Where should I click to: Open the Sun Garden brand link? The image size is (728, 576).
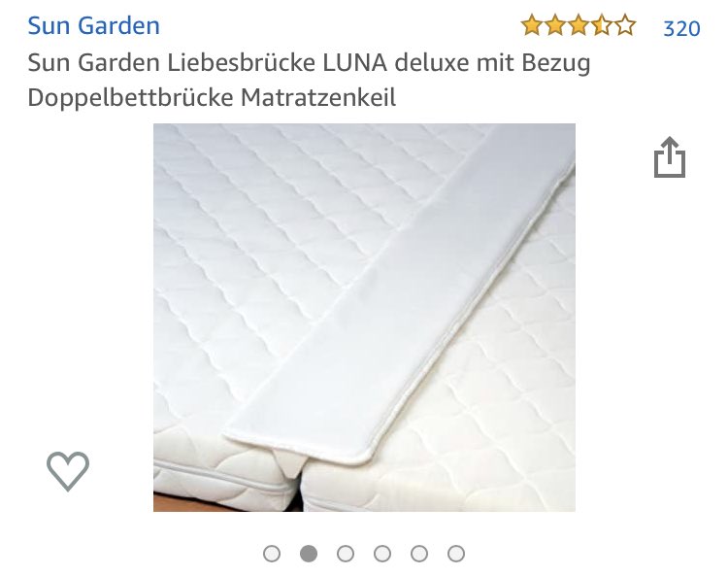(x=94, y=25)
